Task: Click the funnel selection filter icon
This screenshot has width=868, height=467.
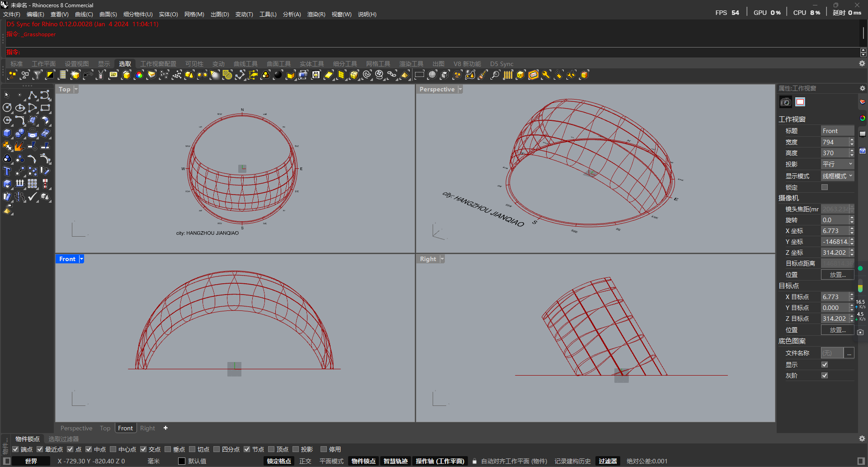Action: click(38, 75)
